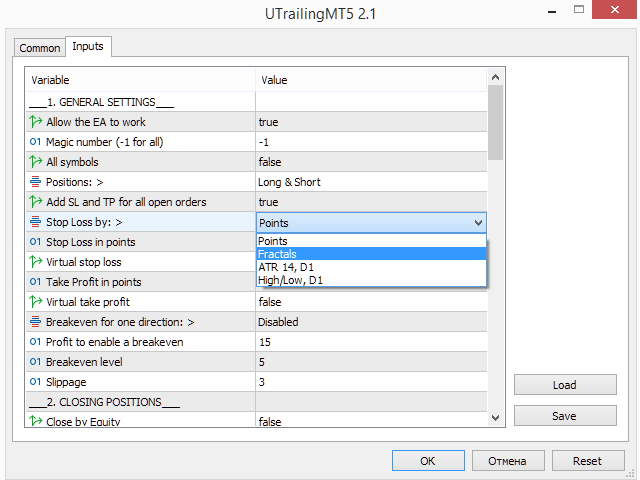Image resolution: width=640 pixels, height=480 pixels.
Task: Click the vertical scrollbar thumb
Action: 496,122
